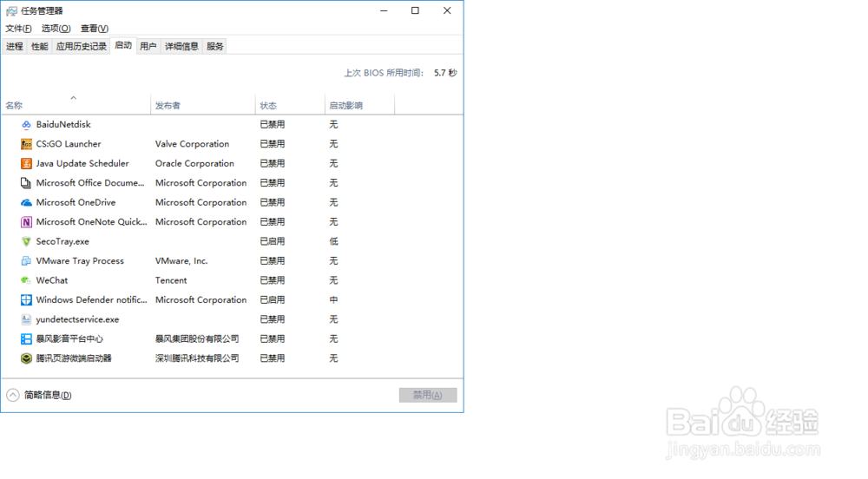The height and width of the screenshot is (479, 868).
Task: Open the 选项(O) menu
Action: [56, 29]
